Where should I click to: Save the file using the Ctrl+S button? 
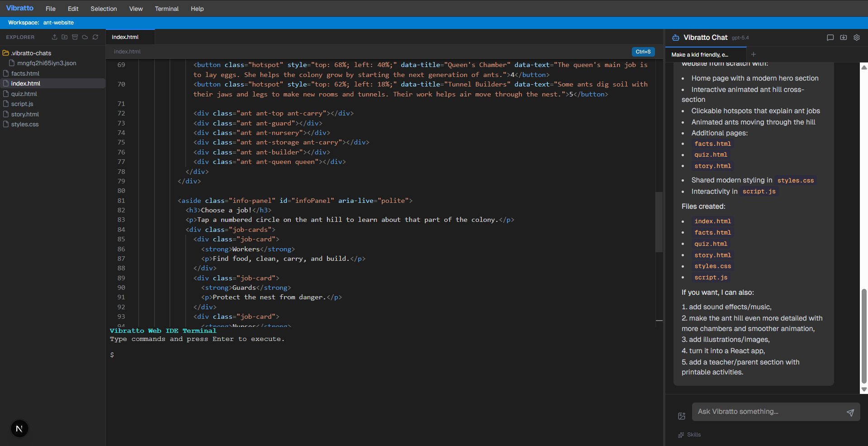[643, 52]
